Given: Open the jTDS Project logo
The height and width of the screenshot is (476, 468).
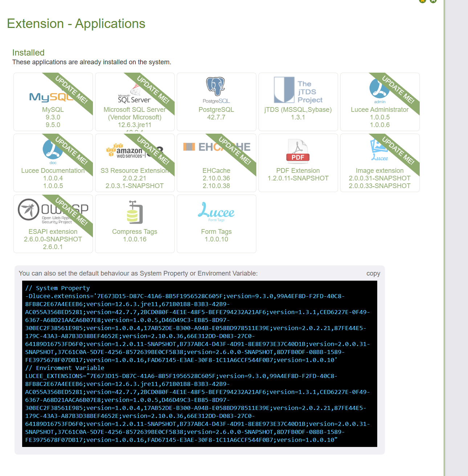Looking at the screenshot, I should (298, 90).
